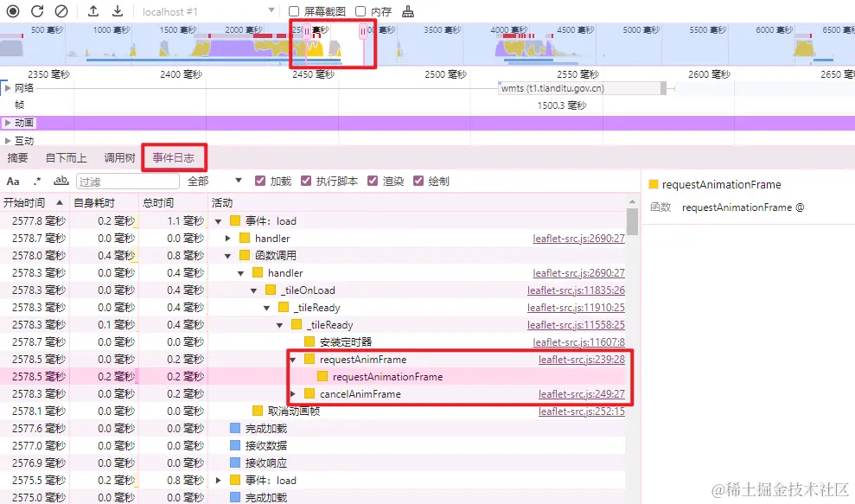Click the event log vertical scrollbar
This screenshot has width=855, height=504.
click(x=632, y=221)
